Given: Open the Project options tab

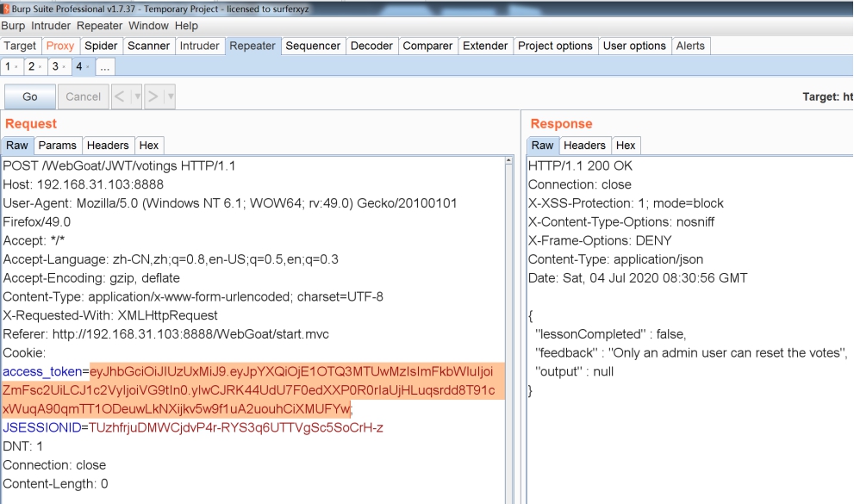Looking at the screenshot, I should point(555,46).
